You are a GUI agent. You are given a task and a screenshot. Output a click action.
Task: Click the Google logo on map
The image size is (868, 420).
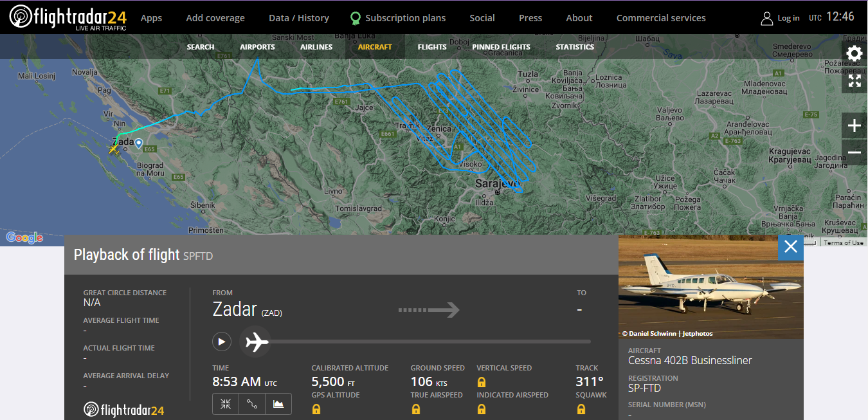pyautogui.click(x=24, y=237)
